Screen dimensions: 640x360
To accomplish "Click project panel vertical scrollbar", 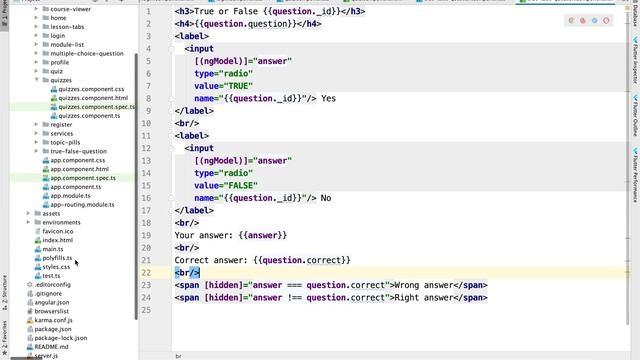I will coord(136,186).
